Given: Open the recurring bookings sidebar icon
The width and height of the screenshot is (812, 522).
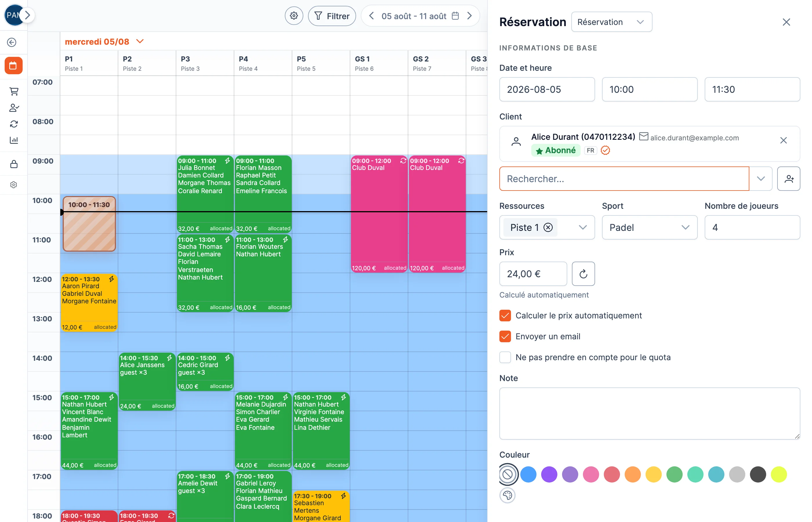Looking at the screenshot, I should click(14, 124).
